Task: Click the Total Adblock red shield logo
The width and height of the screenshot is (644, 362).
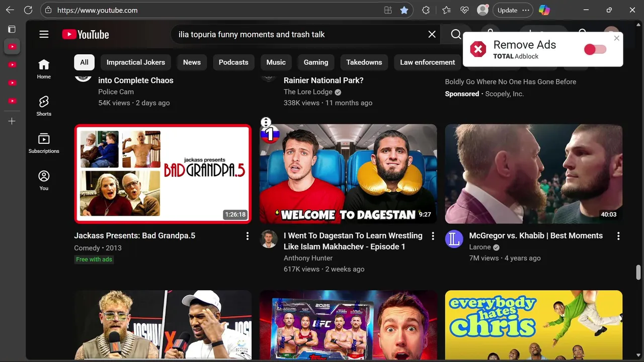Action: [478, 49]
